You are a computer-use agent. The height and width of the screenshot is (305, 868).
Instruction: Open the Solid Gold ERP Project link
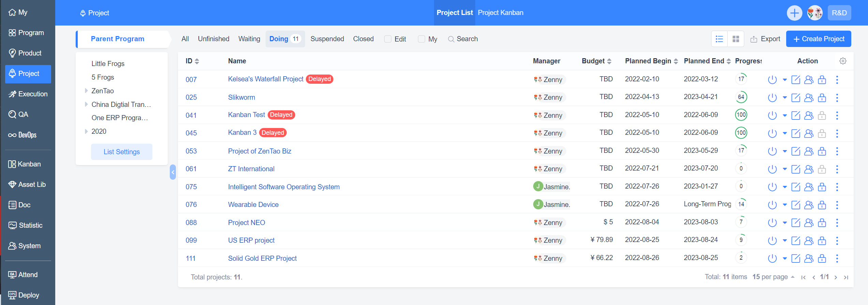pyautogui.click(x=262, y=258)
